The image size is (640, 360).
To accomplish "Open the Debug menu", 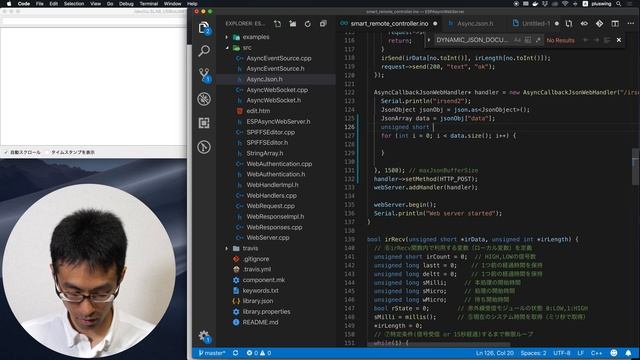I will pos(126,4).
